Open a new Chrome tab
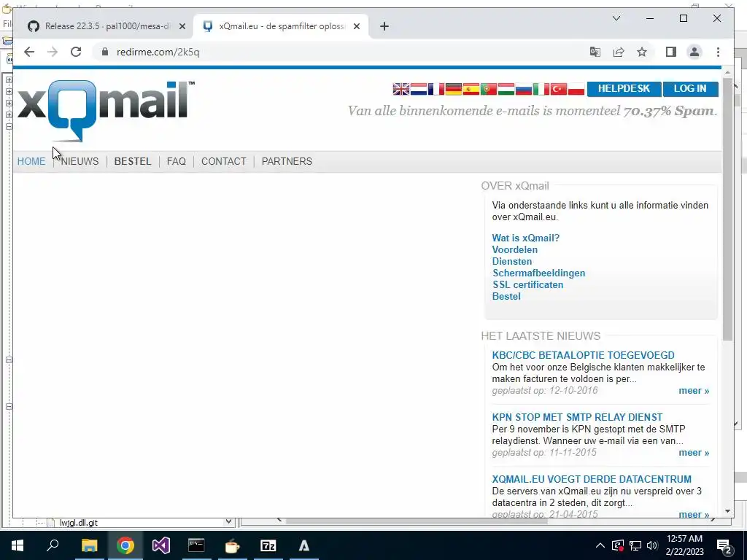This screenshot has height=560, width=747. [x=384, y=26]
